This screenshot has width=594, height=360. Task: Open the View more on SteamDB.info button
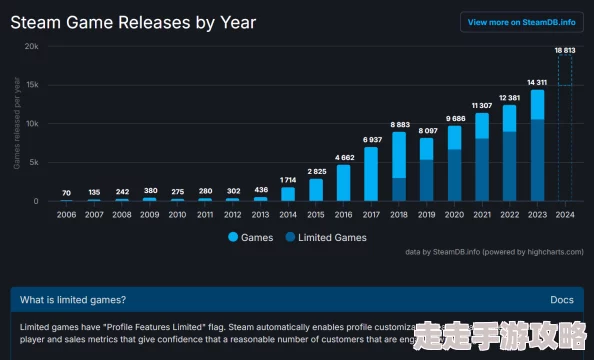(522, 22)
